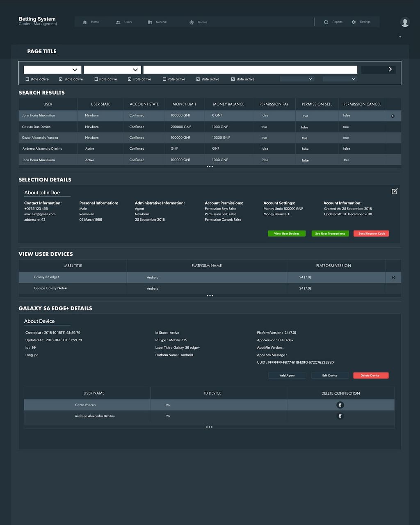This screenshot has height=525, width=420.
Task: Click the View User Devices button
Action: pos(287,234)
